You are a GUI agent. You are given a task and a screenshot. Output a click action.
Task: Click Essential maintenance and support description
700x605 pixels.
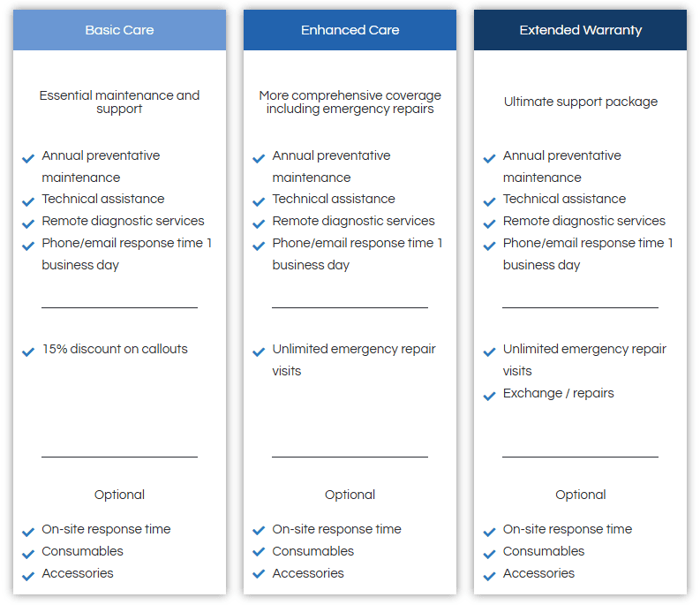tap(119, 102)
